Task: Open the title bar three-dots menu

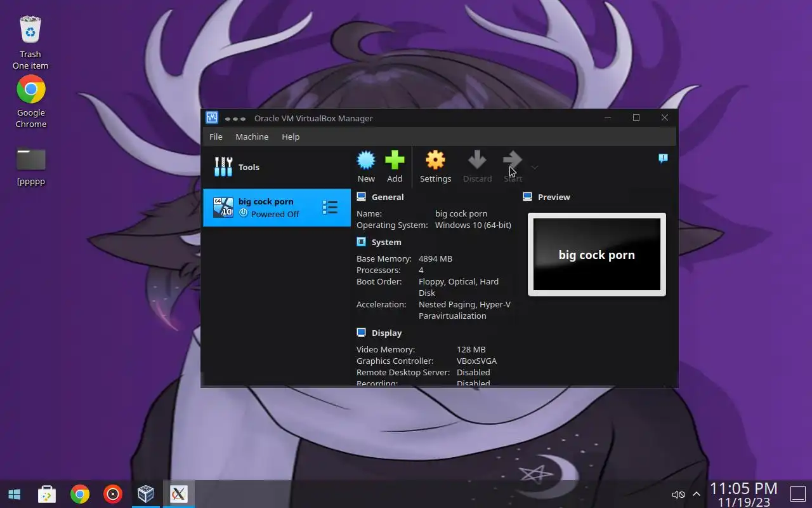Action: click(235, 119)
